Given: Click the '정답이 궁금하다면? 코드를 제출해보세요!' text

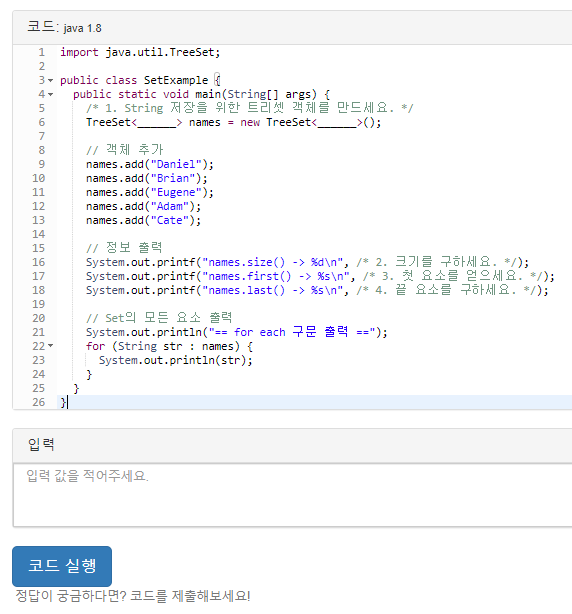Looking at the screenshot, I should (133, 596).
